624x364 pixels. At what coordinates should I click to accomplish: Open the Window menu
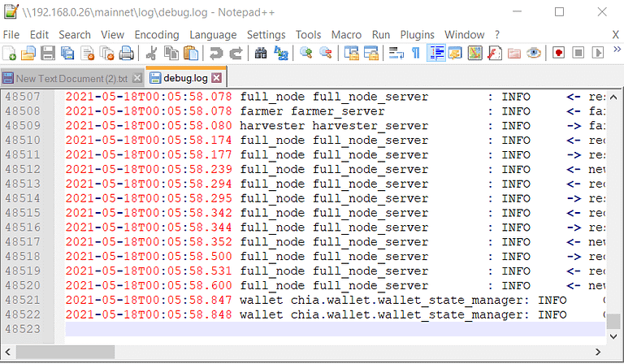(465, 35)
